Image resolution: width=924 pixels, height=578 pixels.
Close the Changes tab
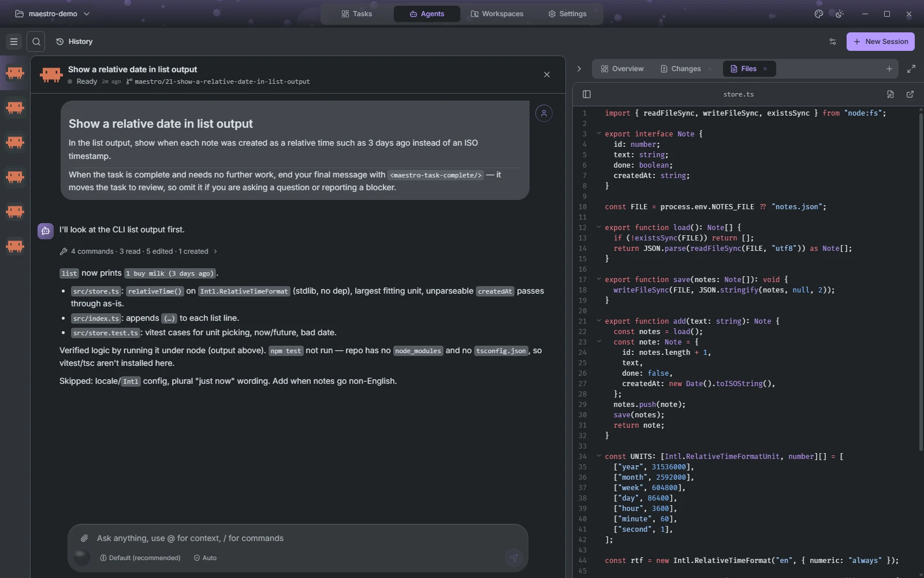710,69
